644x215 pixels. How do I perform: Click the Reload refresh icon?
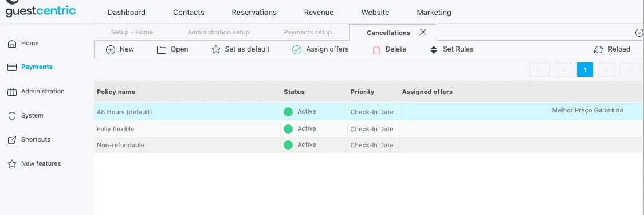click(x=599, y=50)
